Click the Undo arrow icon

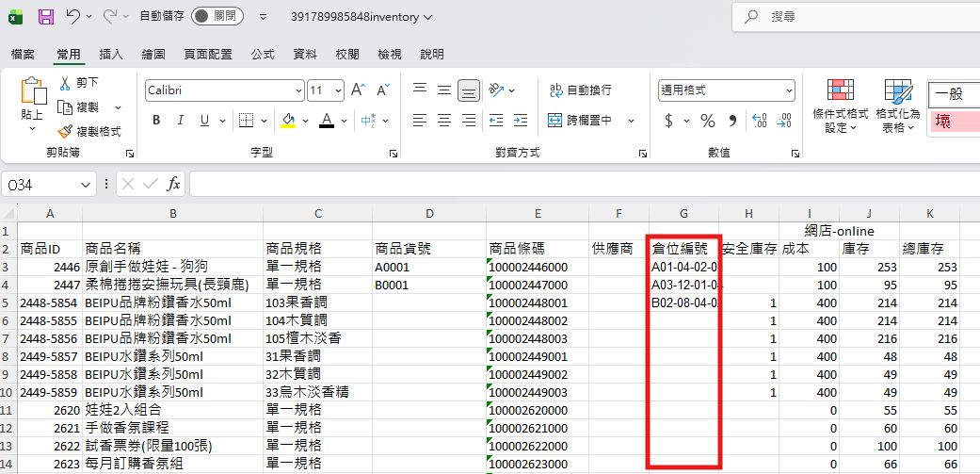pyautogui.click(x=72, y=17)
